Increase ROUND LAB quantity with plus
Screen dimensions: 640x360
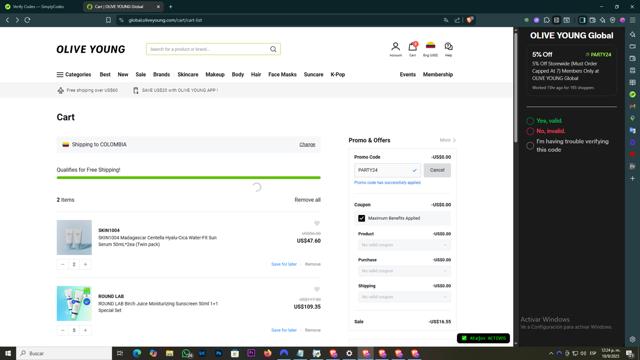[x=85, y=330]
